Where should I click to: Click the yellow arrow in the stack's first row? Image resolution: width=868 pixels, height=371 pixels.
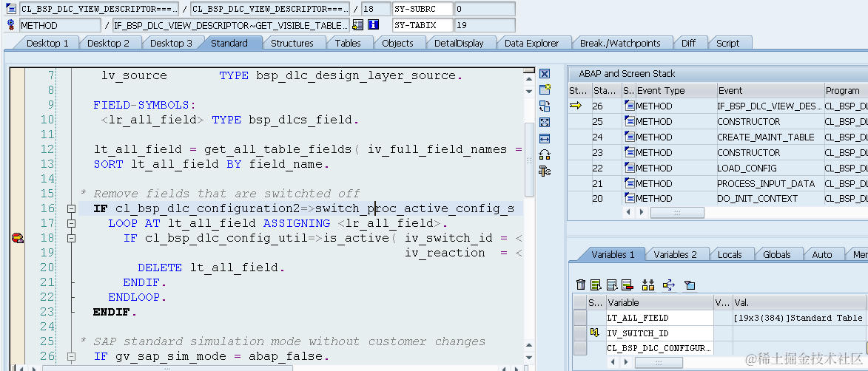576,106
